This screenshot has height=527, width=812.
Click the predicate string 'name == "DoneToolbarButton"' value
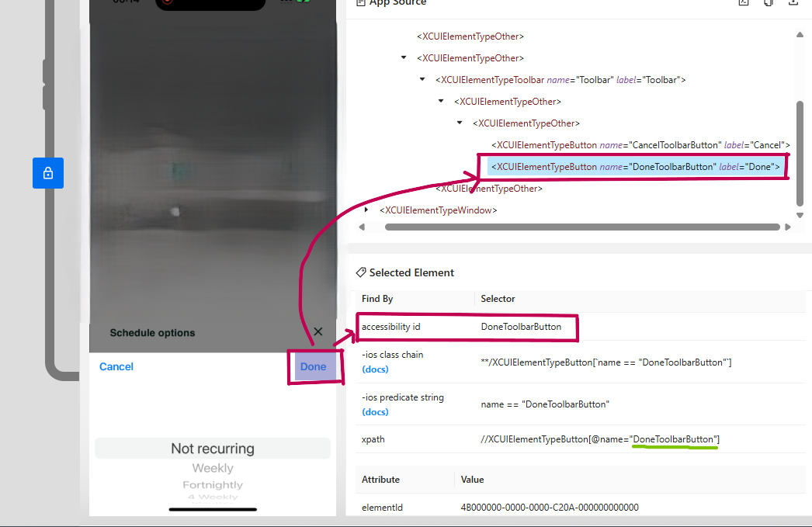point(545,404)
